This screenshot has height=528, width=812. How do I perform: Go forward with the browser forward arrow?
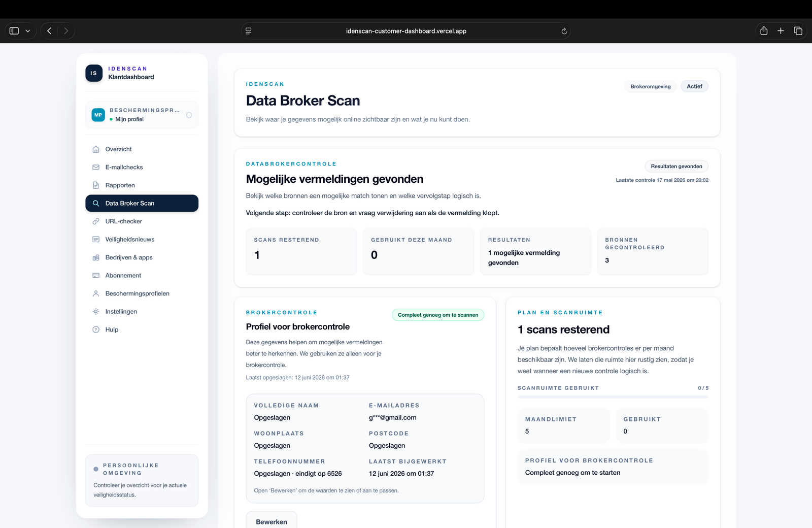coord(66,31)
